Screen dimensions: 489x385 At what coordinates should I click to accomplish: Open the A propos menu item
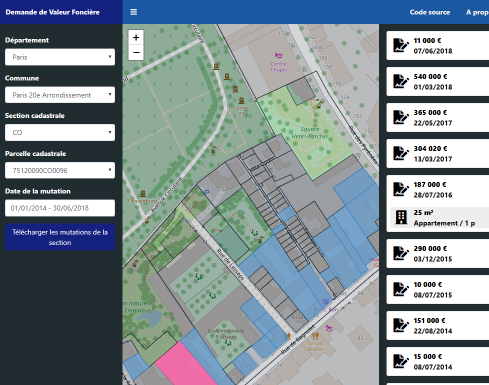point(477,12)
